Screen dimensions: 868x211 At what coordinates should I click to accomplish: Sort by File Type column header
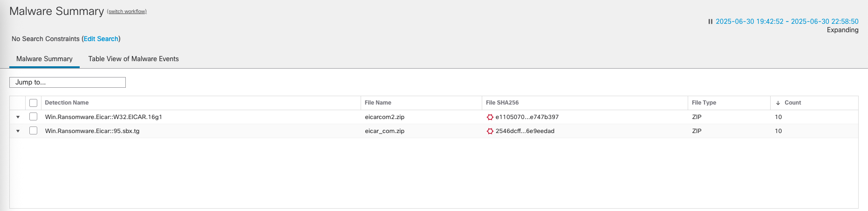tap(704, 103)
